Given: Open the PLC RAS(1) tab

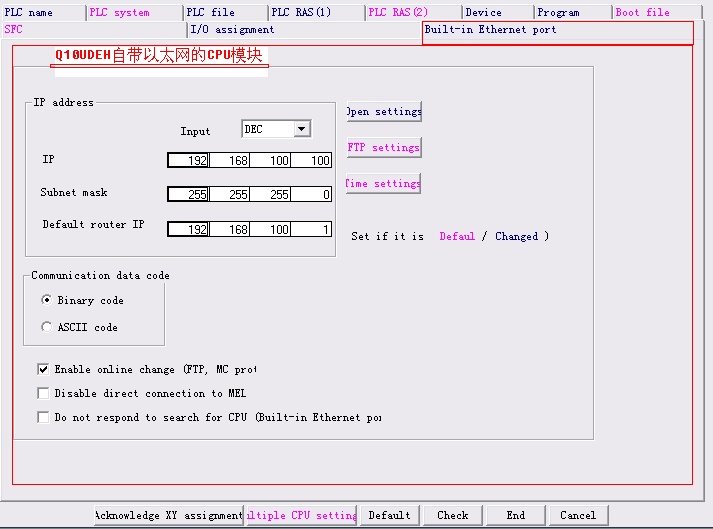Looking at the screenshot, I should coord(313,12).
